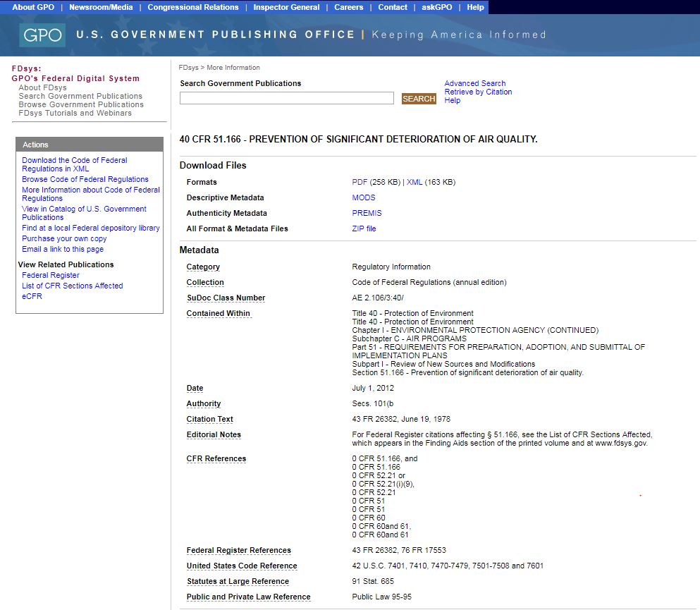Select Retrieve by Citation

[478, 91]
